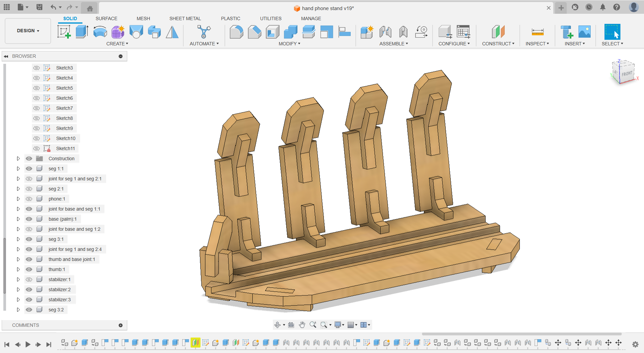Select the Revolve tool
This screenshot has height=353, width=644.
(100, 32)
